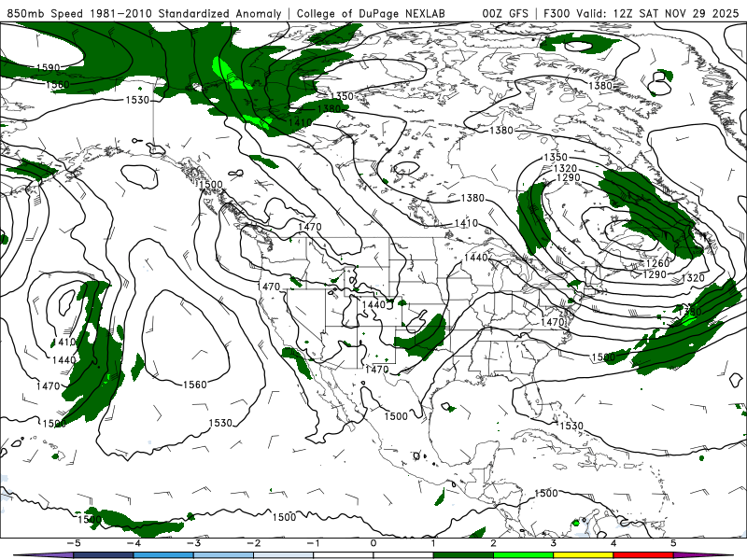Image resolution: width=747 pixels, height=560 pixels.
Task: Click the '-5' color scale label
Action: coord(74,543)
